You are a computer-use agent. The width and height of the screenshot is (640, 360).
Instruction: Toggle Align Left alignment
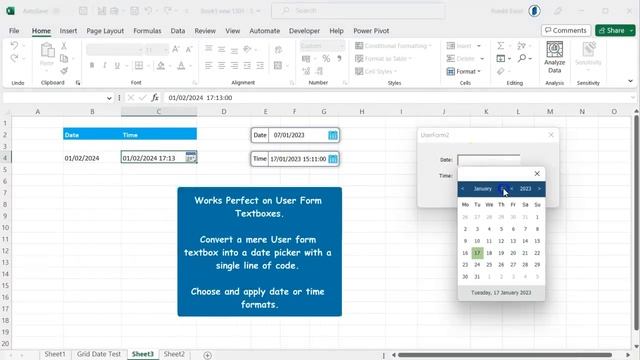pyautogui.click(x=208, y=65)
